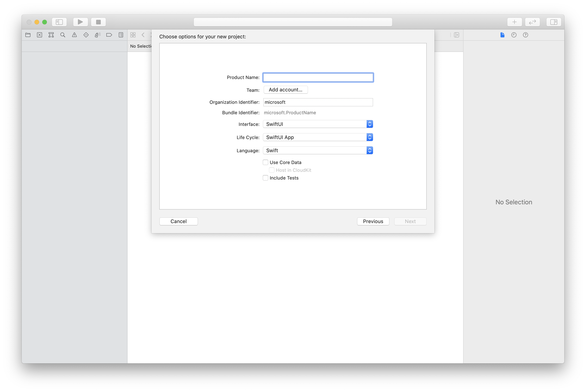Enable Use Core Data checkbox
This screenshot has height=392, width=586.
[x=265, y=162]
